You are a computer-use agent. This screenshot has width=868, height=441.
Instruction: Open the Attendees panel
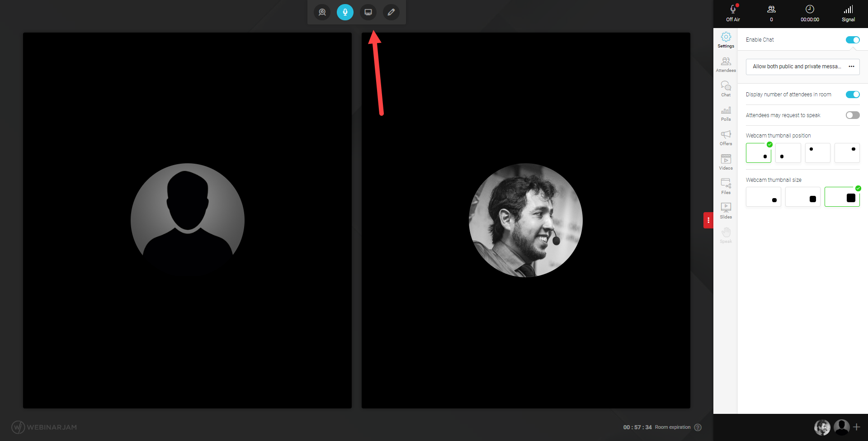point(726,64)
